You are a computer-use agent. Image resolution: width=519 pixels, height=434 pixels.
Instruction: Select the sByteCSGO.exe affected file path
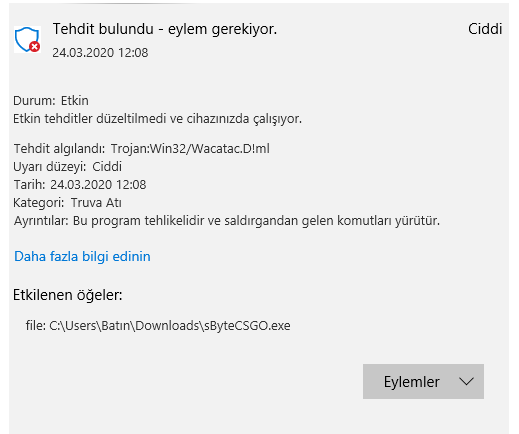coord(170,326)
